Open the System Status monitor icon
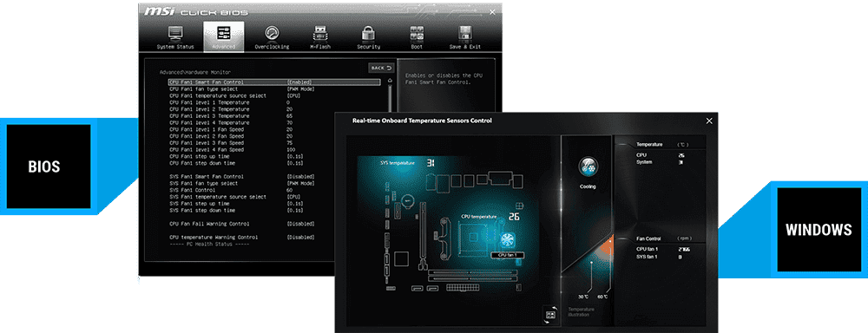This screenshot has height=333, width=868. (175, 34)
